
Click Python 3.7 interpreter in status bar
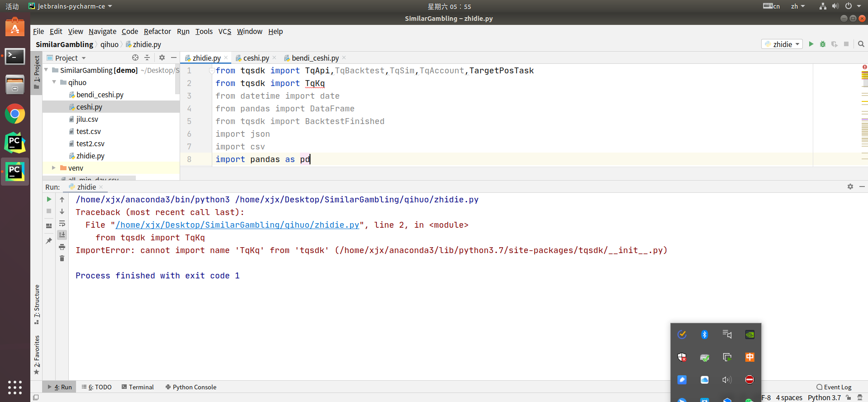click(824, 397)
